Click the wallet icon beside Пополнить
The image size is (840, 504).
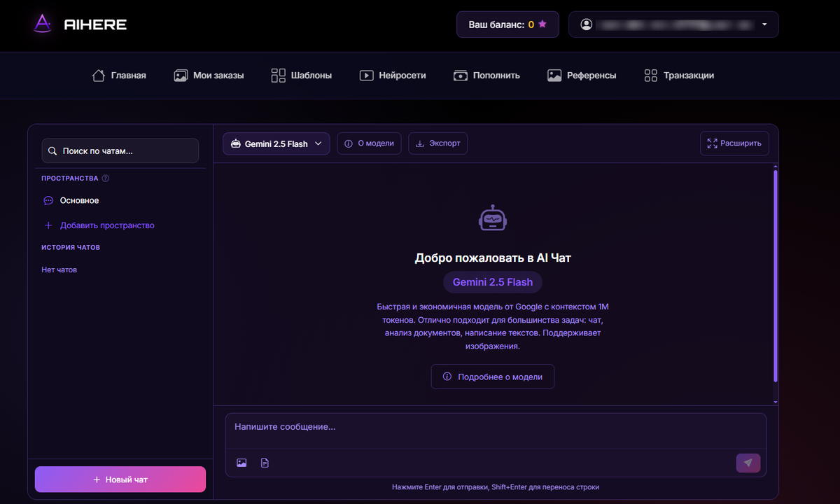tap(460, 75)
